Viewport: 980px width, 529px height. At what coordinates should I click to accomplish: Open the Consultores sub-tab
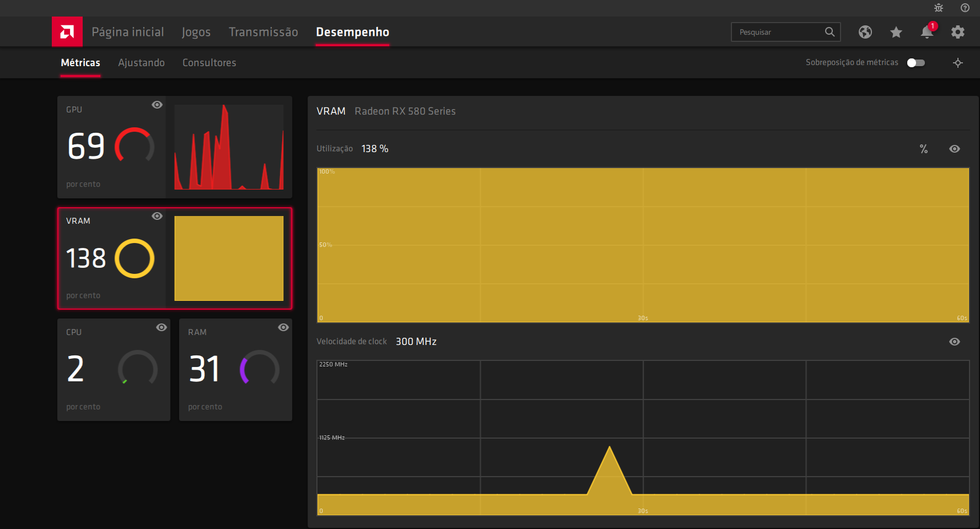pyautogui.click(x=209, y=63)
